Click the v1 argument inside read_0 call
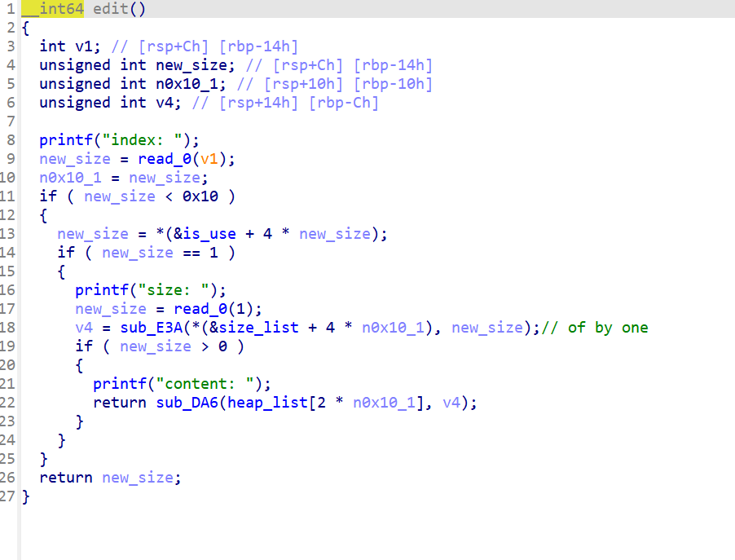Viewport: 735px width, 560px height. 209,159
